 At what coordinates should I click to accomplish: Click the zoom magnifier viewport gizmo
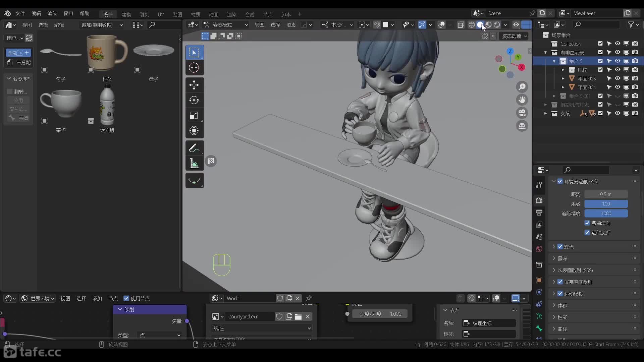522,87
